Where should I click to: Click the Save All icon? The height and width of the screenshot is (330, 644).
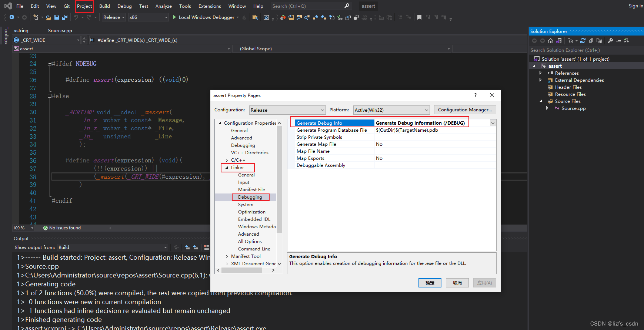click(65, 17)
